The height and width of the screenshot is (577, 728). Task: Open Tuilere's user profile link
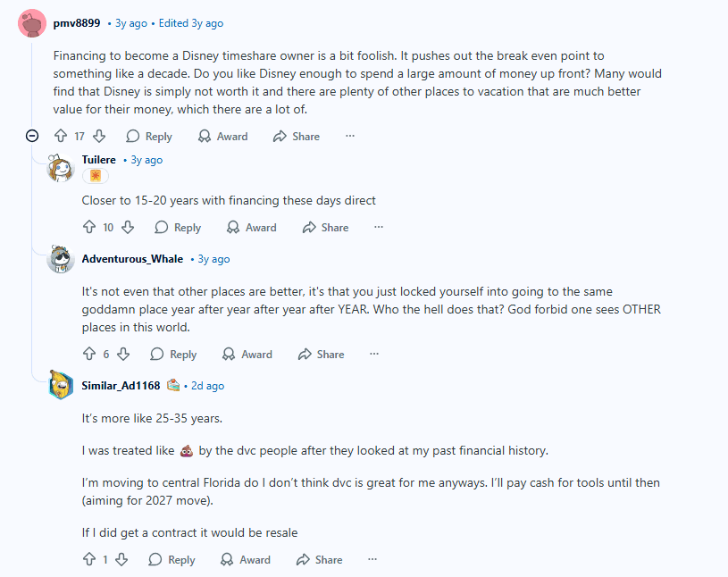click(x=99, y=160)
